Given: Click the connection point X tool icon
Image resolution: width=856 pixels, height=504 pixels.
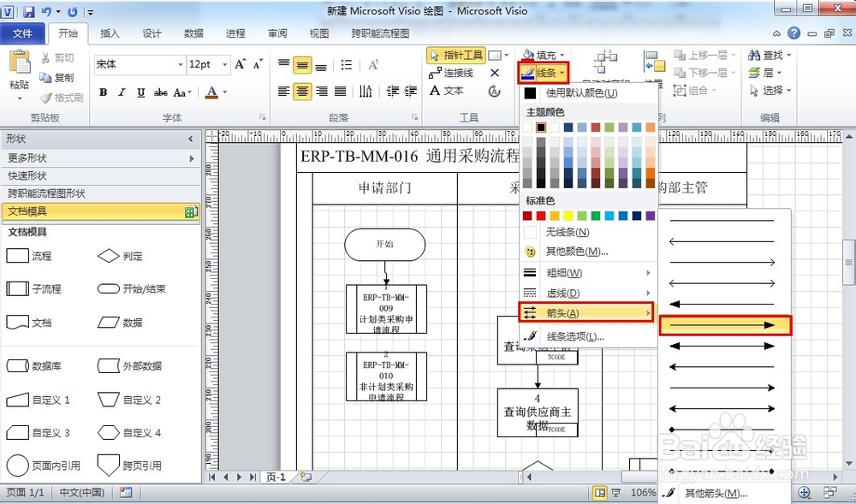Looking at the screenshot, I should pyautogui.click(x=495, y=73).
